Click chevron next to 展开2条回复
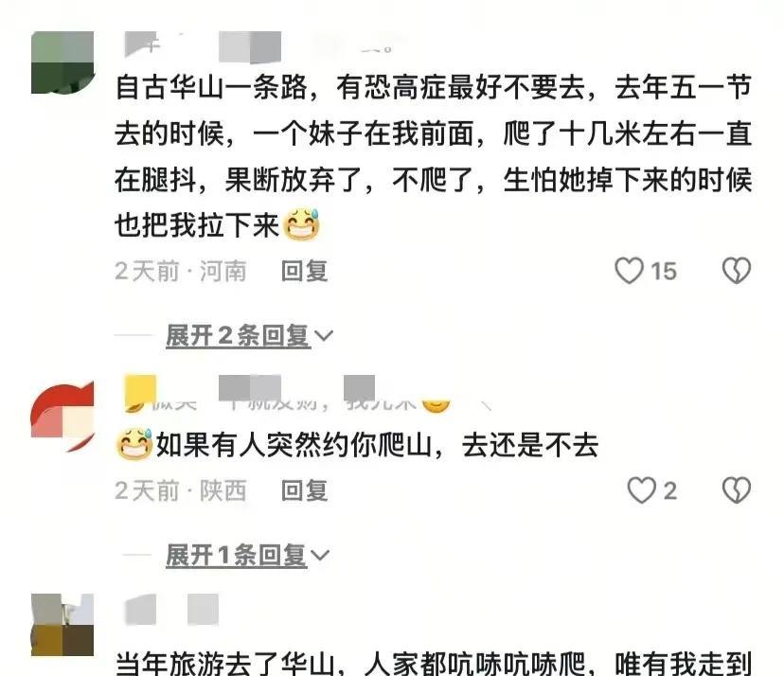Image resolution: width=784 pixels, height=676 pixels. click(x=324, y=335)
